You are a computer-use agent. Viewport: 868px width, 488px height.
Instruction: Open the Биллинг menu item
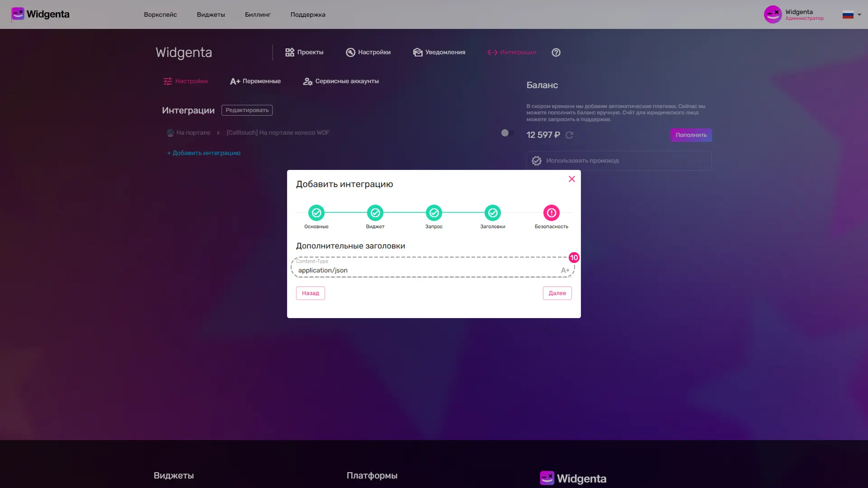coord(257,14)
